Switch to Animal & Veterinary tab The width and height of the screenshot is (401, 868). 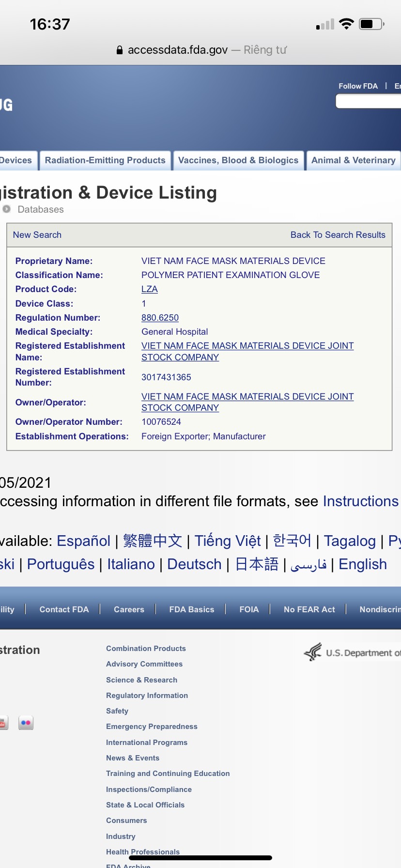354,160
